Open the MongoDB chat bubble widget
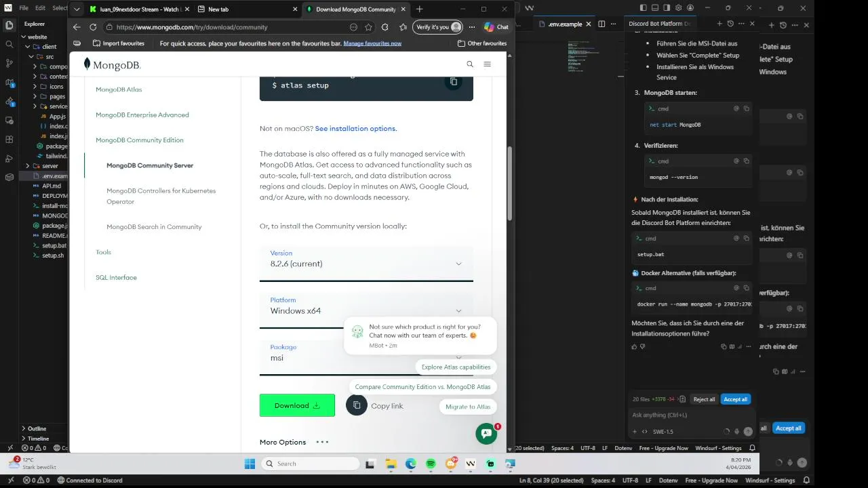868x488 pixels. point(486,434)
